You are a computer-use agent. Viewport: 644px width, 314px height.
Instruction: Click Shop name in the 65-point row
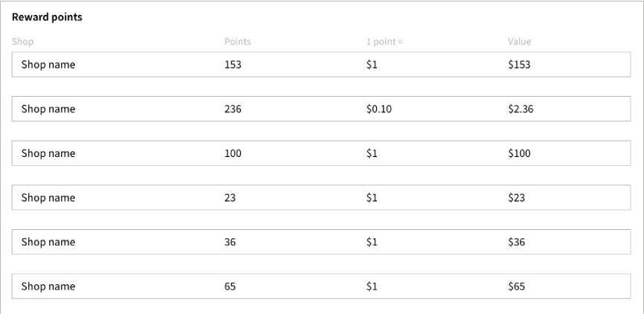point(48,286)
